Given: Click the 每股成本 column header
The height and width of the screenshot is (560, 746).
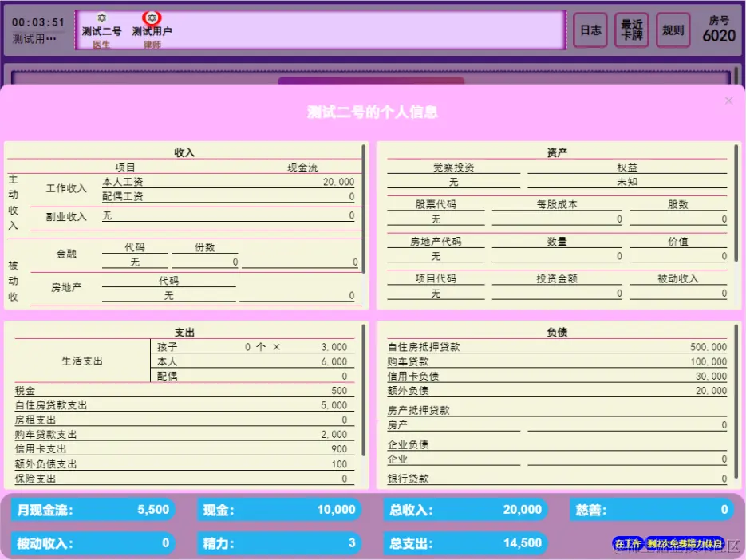Looking at the screenshot, I should [557, 204].
